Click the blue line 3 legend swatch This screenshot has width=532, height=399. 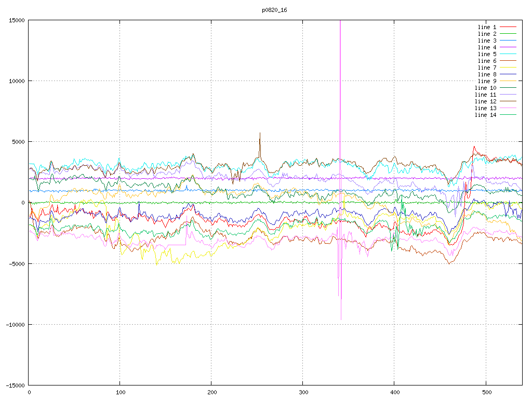pyautogui.click(x=508, y=41)
